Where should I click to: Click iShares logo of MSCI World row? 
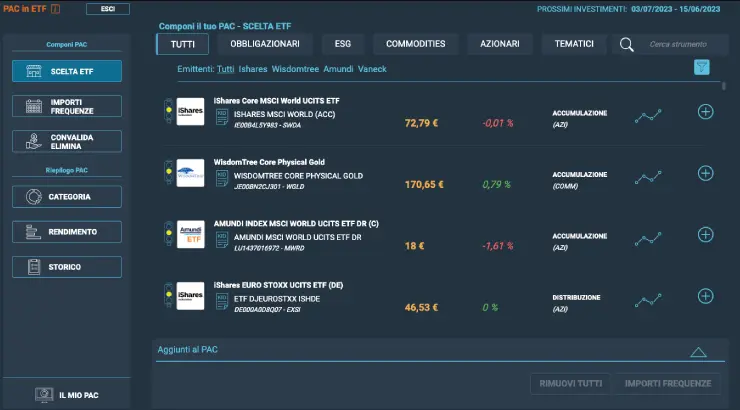pos(190,111)
